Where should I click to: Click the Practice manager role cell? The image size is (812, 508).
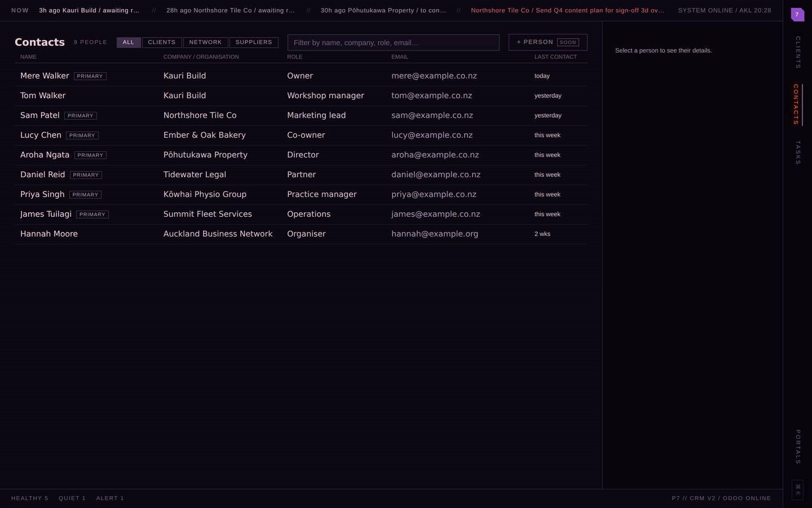click(322, 194)
